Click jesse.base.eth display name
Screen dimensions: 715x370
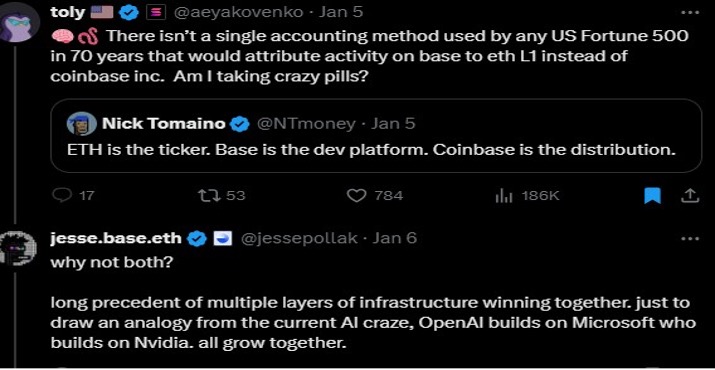click(116, 238)
